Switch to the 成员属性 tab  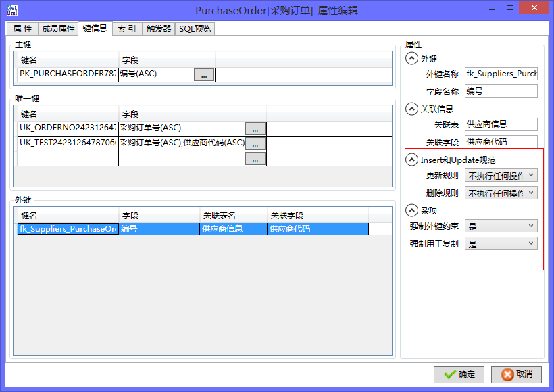pos(58,29)
